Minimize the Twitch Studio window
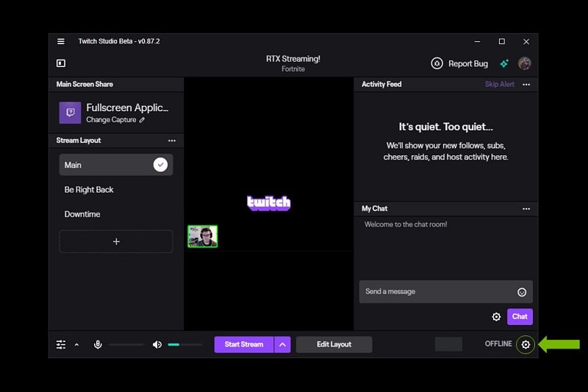The height and width of the screenshot is (392, 588). (x=477, y=41)
